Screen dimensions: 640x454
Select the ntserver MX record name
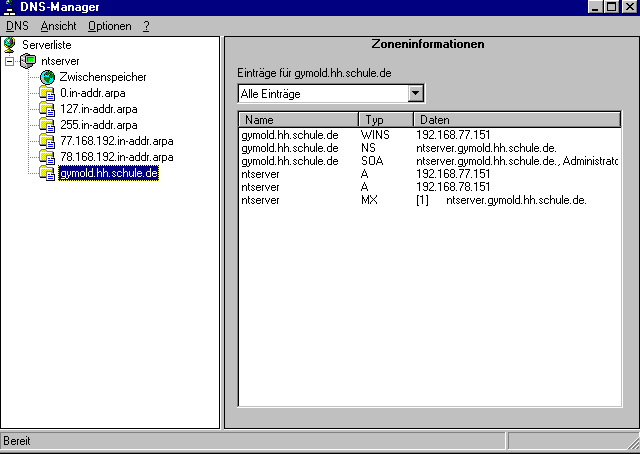260,200
